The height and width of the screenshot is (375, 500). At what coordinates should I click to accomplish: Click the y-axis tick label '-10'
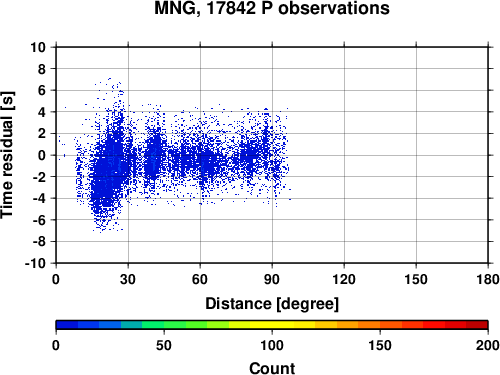tap(35, 263)
